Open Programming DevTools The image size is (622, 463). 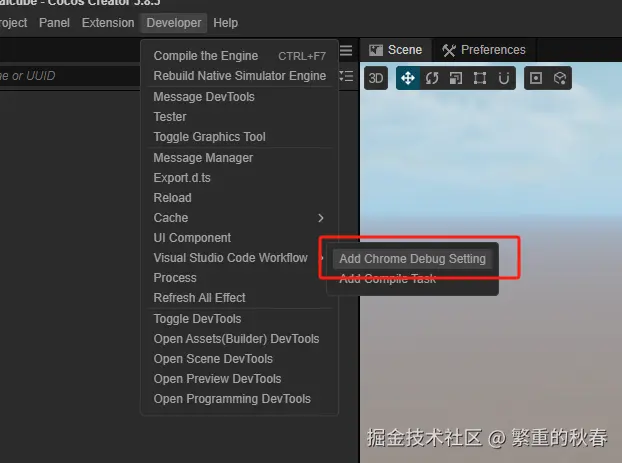(x=240, y=399)
